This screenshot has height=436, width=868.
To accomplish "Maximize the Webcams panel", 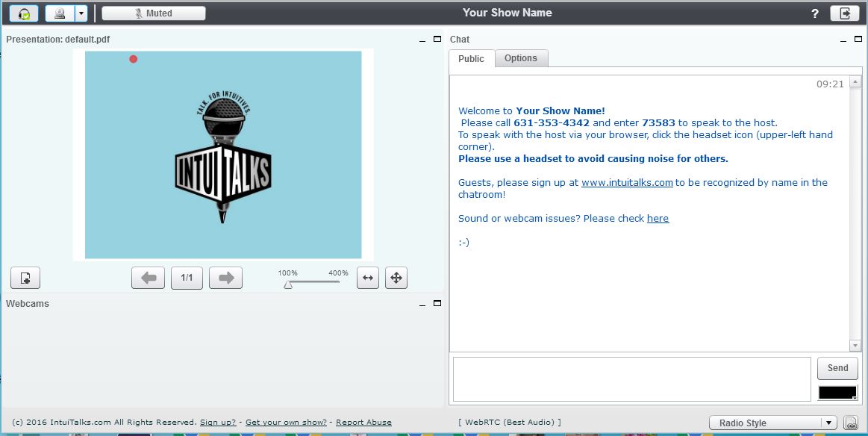I will pyautogui.click(x=437, y=304).
